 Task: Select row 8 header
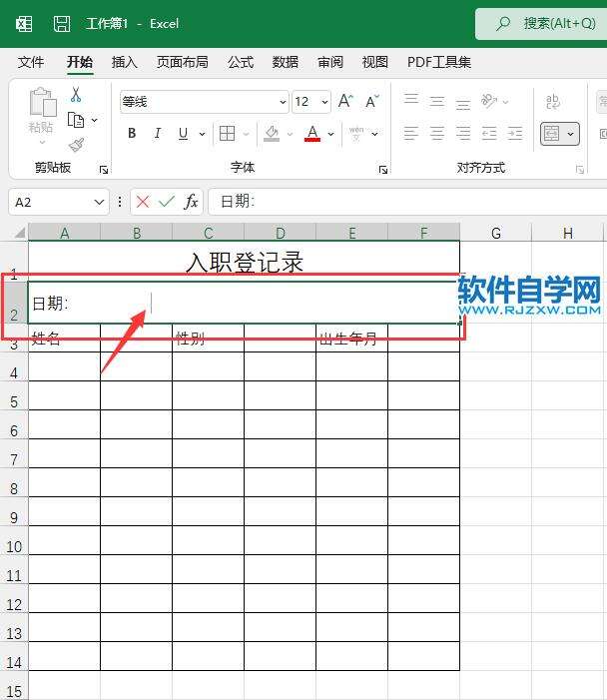[14, 482]
